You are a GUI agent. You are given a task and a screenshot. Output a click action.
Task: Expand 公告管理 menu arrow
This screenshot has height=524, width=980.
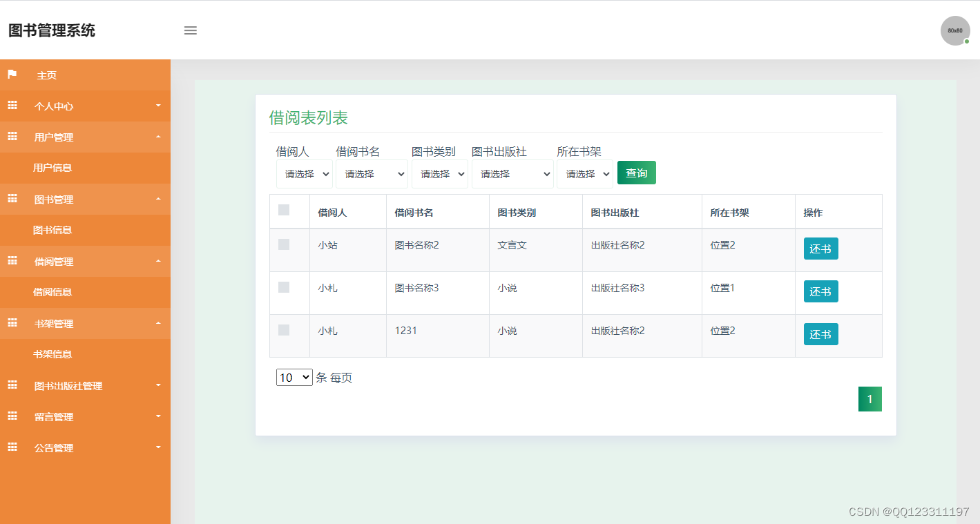click(158, 447)
